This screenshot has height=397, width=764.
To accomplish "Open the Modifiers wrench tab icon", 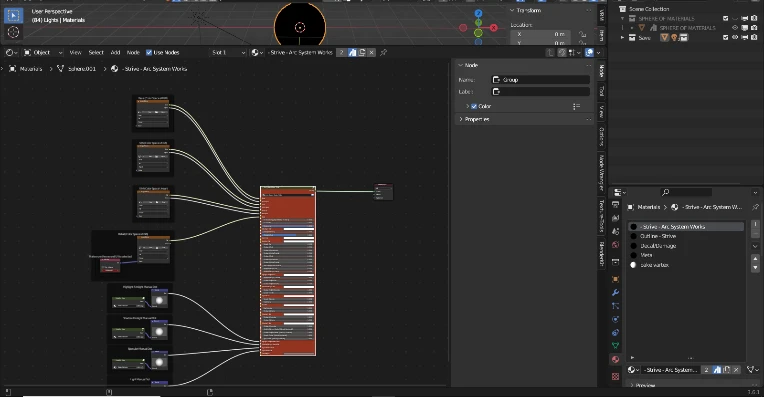I will pos(615,292).
